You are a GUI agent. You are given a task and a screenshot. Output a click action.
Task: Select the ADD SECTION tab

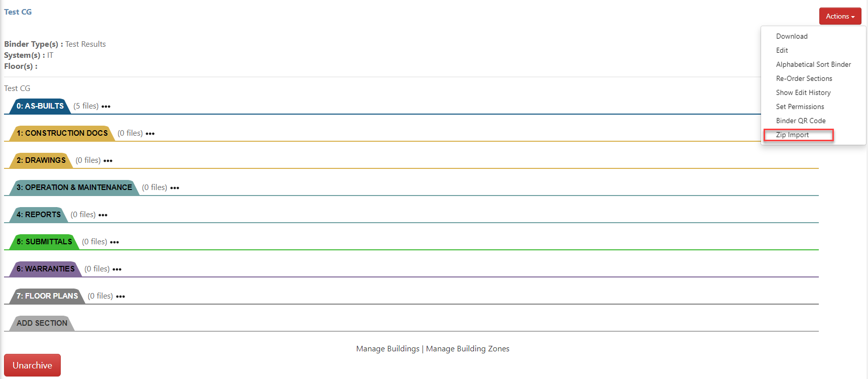tap(42, 323)
